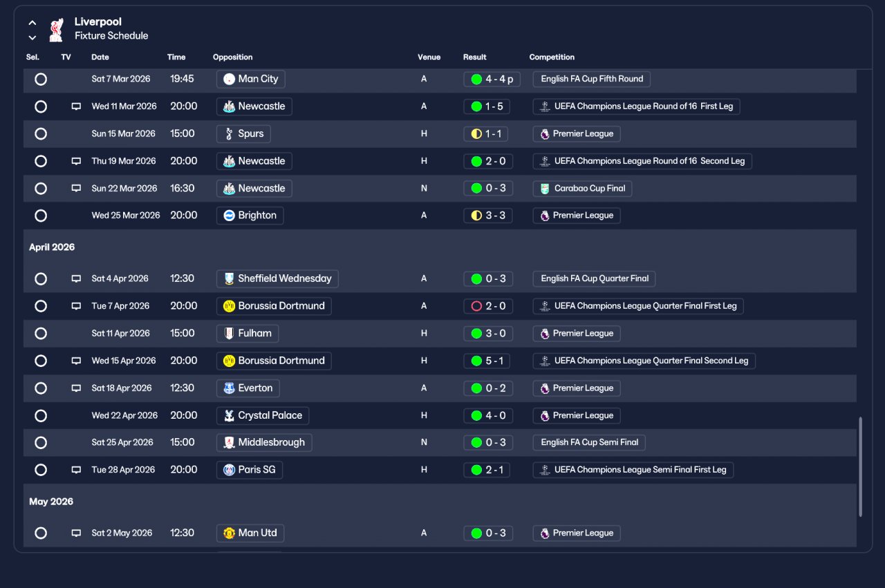Open Crystal Palace opposition button
Screen dimensions: 885x588
[x=262, y=415]
